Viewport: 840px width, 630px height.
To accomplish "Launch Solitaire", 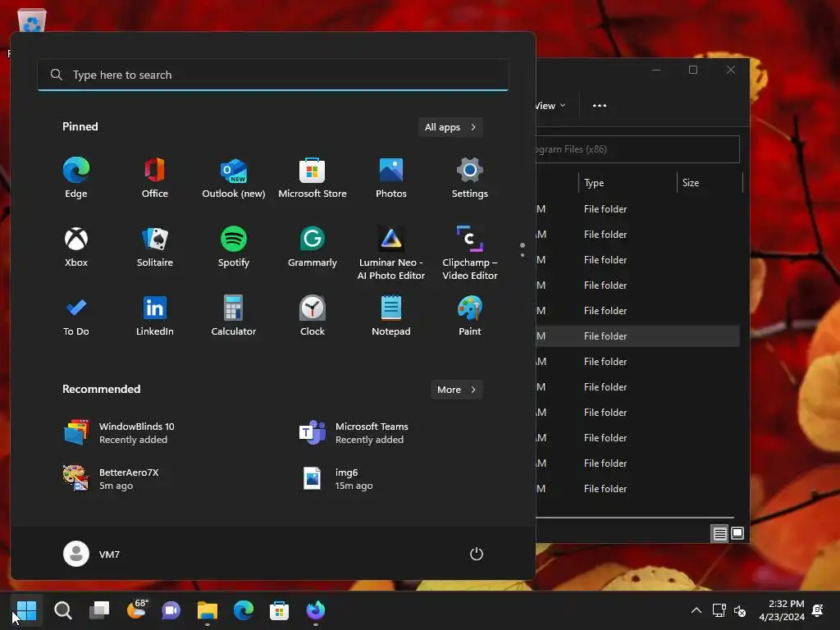I will (x=155, y=247).
